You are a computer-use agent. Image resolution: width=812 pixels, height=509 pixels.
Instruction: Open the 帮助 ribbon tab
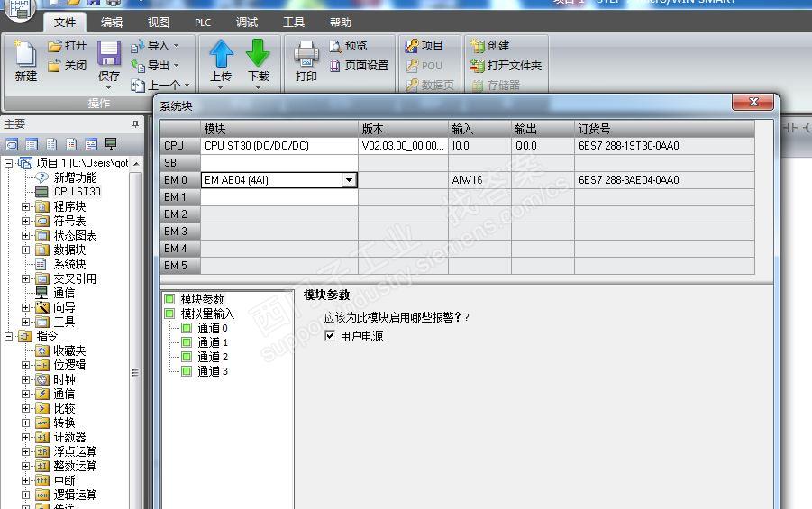point(341,23)
